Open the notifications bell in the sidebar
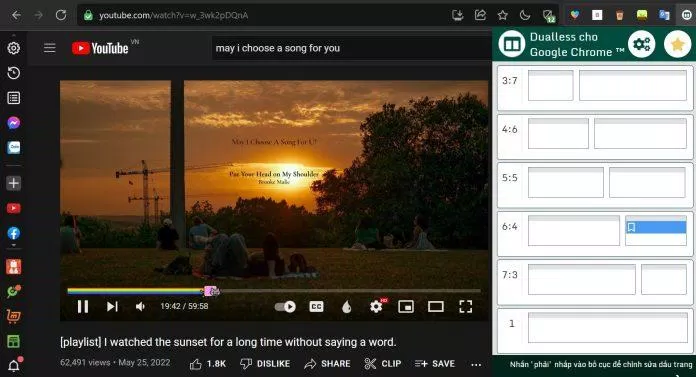 pyautogui.click(x=14, y=365)
